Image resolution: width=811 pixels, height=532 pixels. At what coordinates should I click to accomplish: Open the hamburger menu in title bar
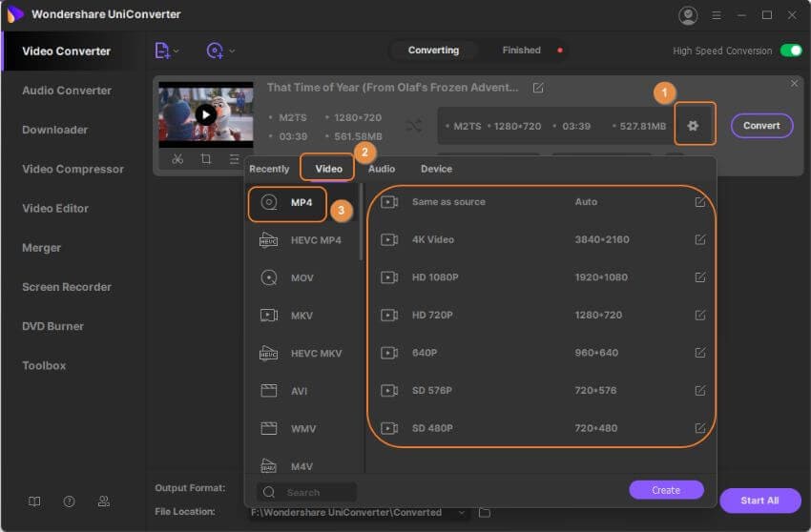click(x=717, y=15)
